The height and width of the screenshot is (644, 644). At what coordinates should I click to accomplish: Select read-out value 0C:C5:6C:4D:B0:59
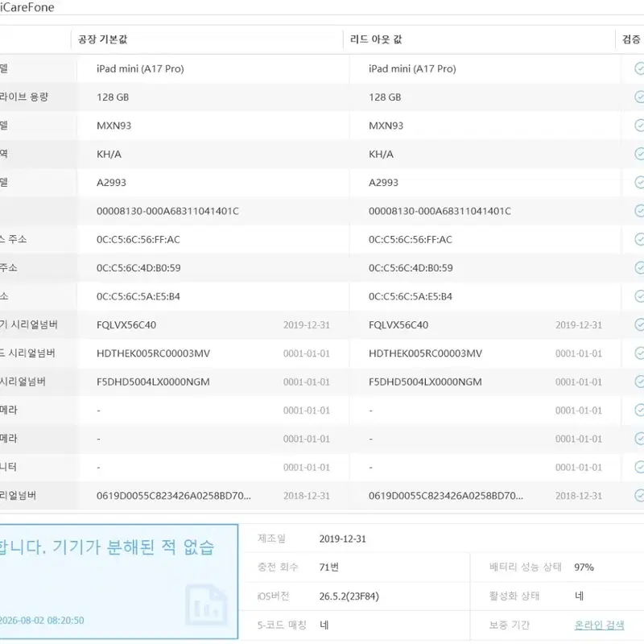point(411,268)
